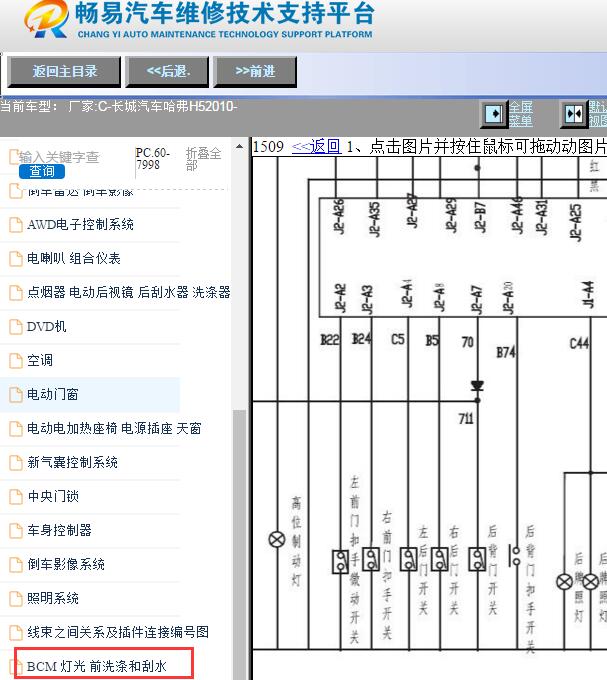Screen dimensions: 607x680
Task: Open the 中央门锁 entry
Action: click(x=53, y=496)
